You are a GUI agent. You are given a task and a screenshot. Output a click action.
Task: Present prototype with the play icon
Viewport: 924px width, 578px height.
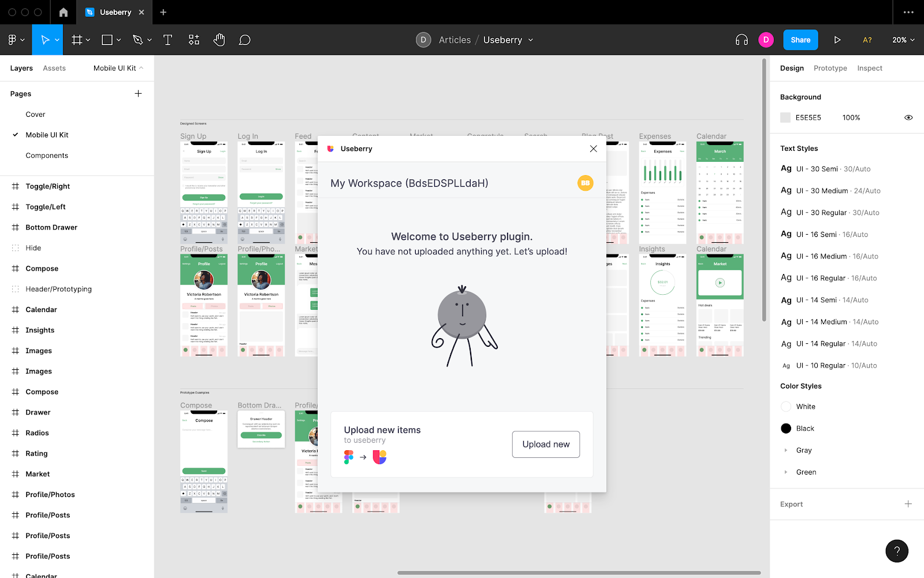coord(837,40)
